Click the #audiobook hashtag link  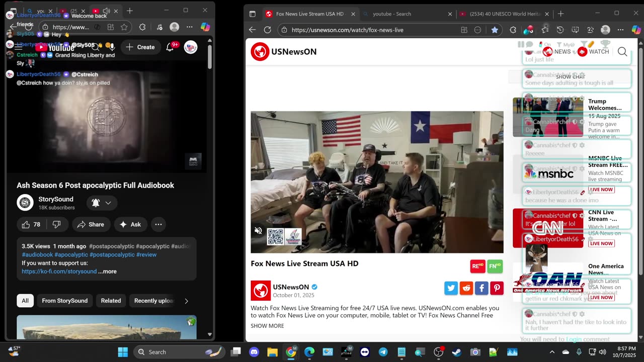pos(37,255)
